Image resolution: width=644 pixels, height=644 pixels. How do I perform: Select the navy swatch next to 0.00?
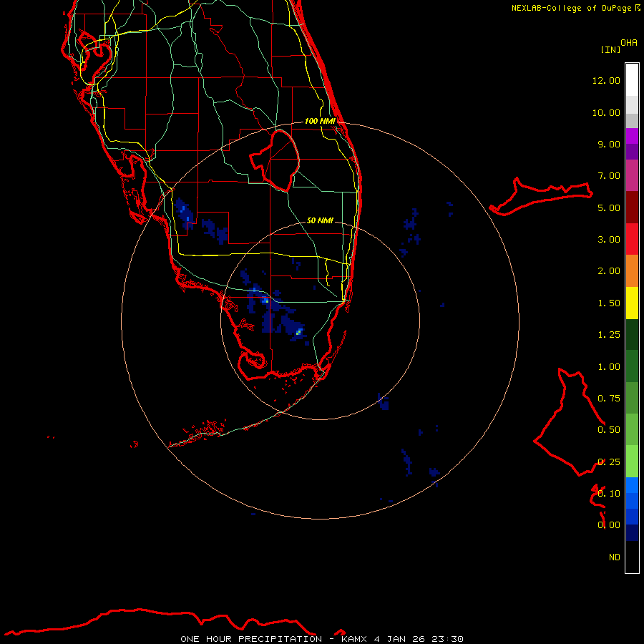(x=632, y=533)
